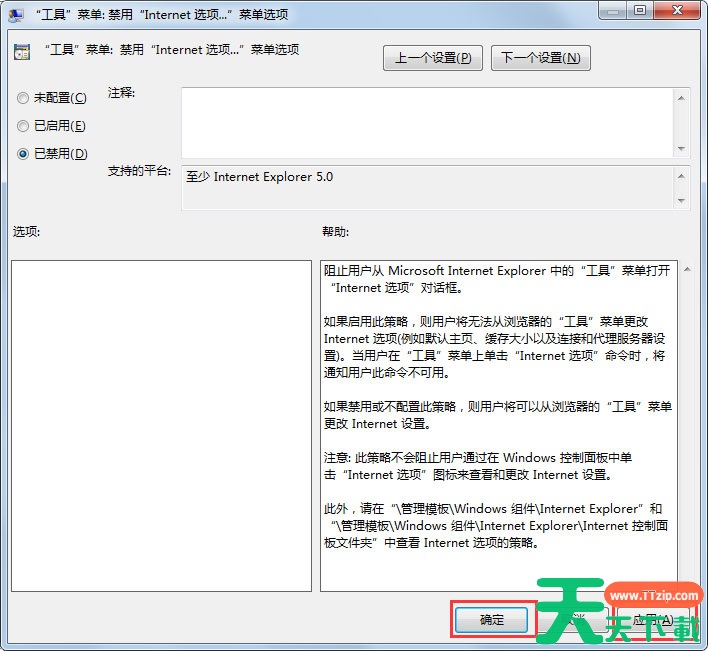Screen dimensions: 708x651
Task: Click the 支持的平台: label
Action: point(139,171)
